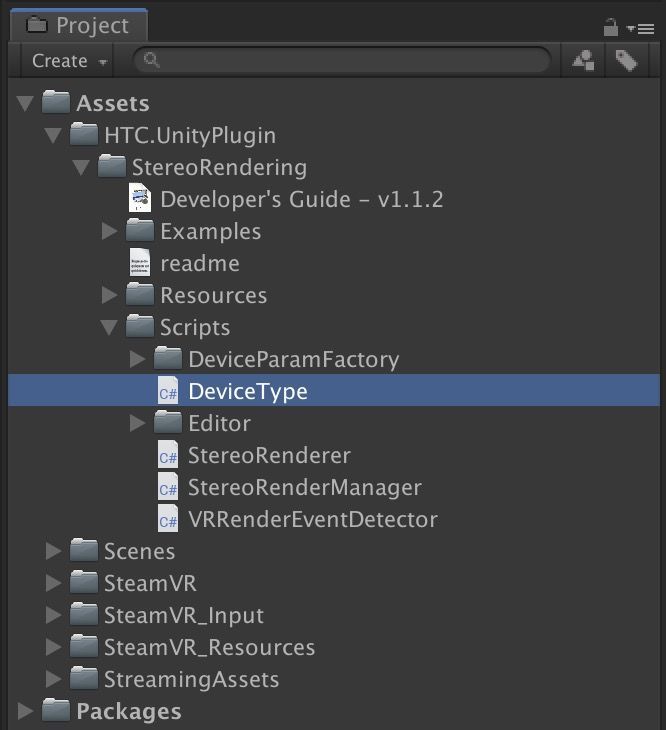
Task: Expand the Examples folder arrow
Action: (110, 231)
